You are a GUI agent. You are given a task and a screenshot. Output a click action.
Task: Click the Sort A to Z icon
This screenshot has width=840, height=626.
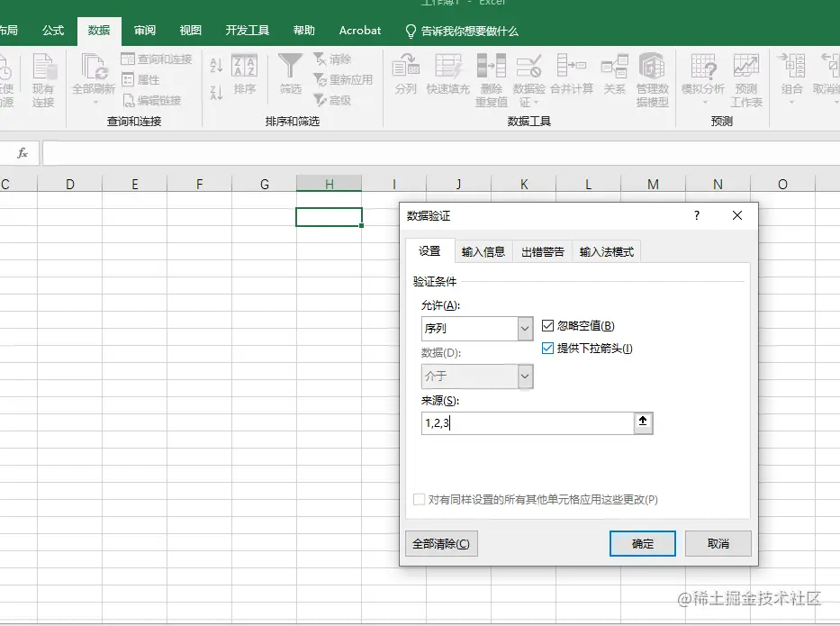coord(216,66)
